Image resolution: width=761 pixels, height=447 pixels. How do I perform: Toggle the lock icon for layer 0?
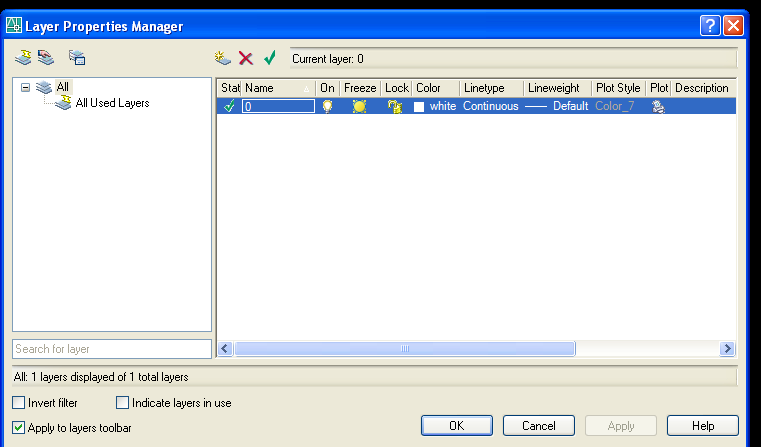[395, 106]
